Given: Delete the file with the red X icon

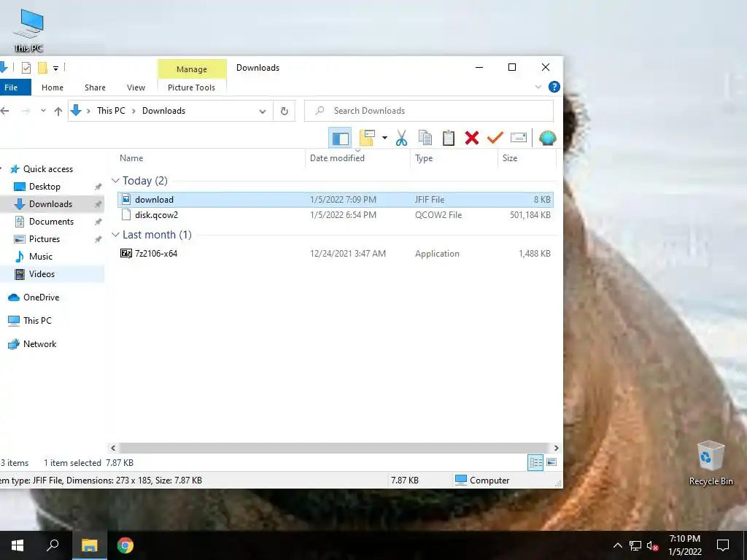Looking at the screenshot, I should point(472,138).
